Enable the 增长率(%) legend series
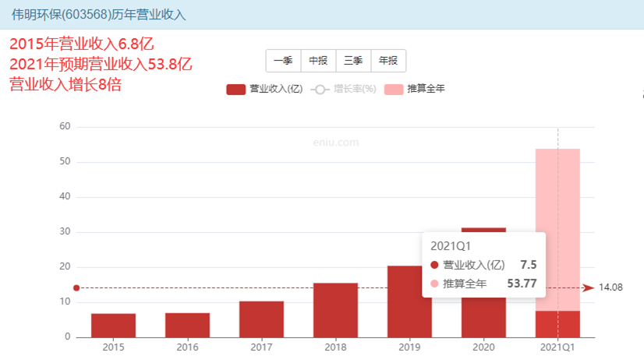 pyautogui.click(x=343, y=89)
